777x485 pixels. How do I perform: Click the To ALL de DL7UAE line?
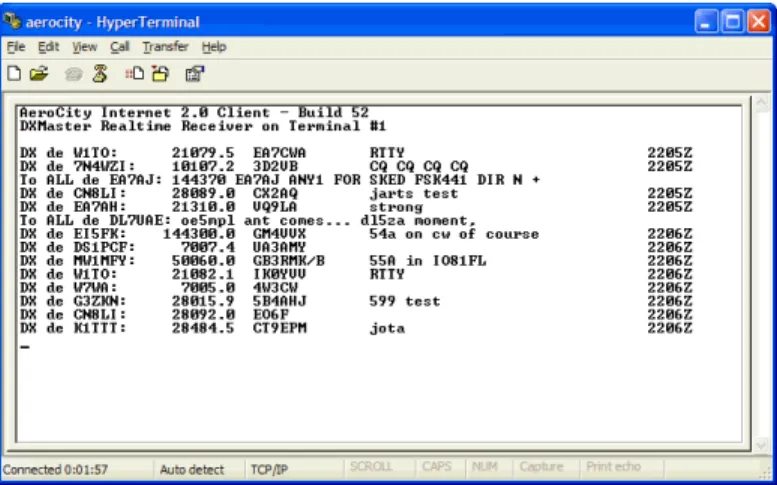248,220
